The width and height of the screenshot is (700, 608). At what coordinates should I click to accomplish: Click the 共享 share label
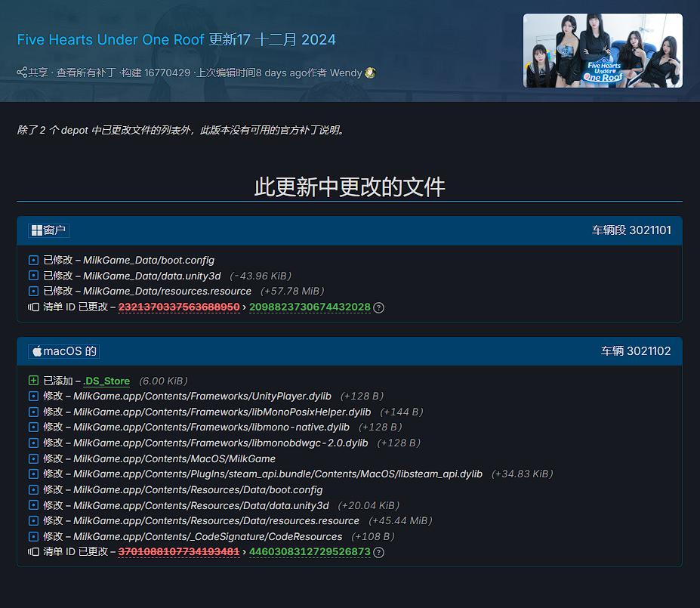[39, 73]
